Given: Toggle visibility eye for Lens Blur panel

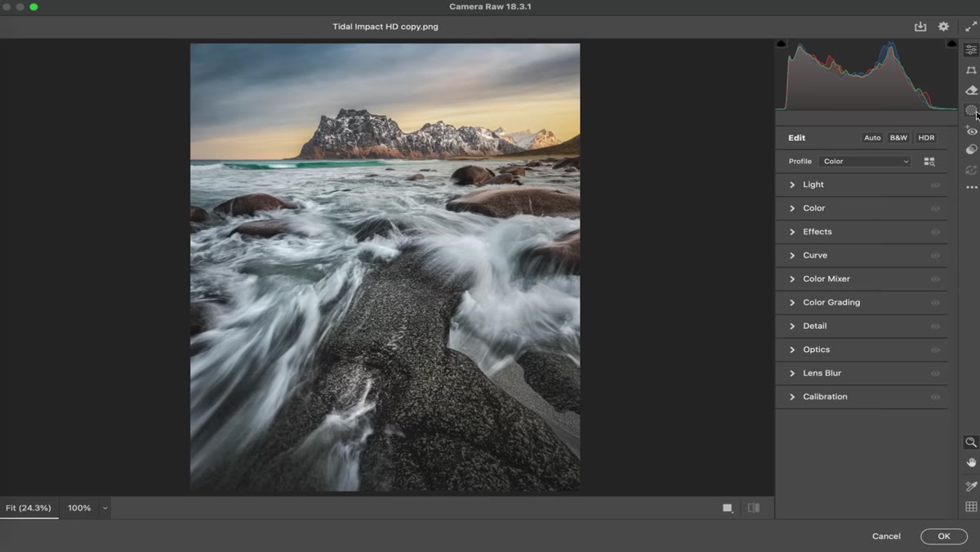Looking at the screenshot, I should click(x=935, y=373).
